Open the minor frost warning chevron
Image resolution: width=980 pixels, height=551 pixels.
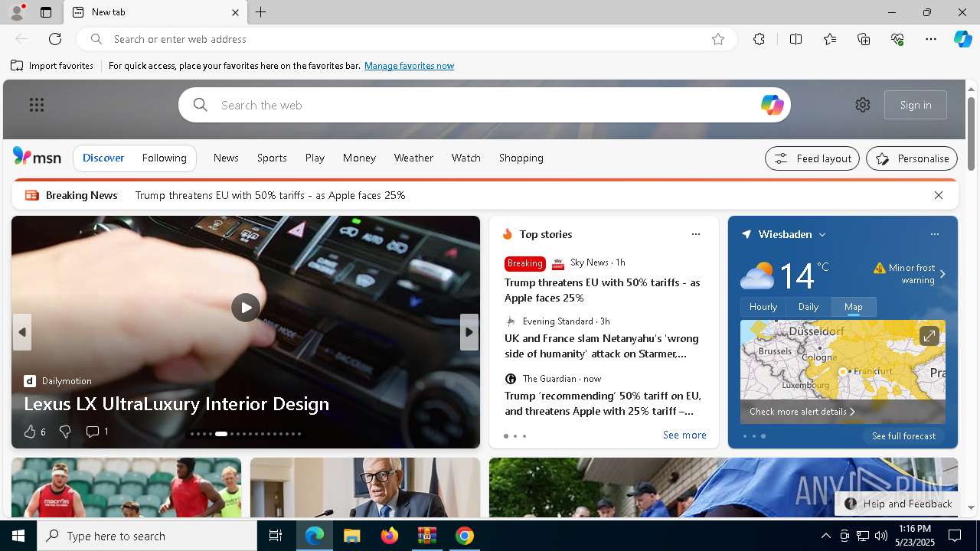pyautogui.click(x=942, y=274)
